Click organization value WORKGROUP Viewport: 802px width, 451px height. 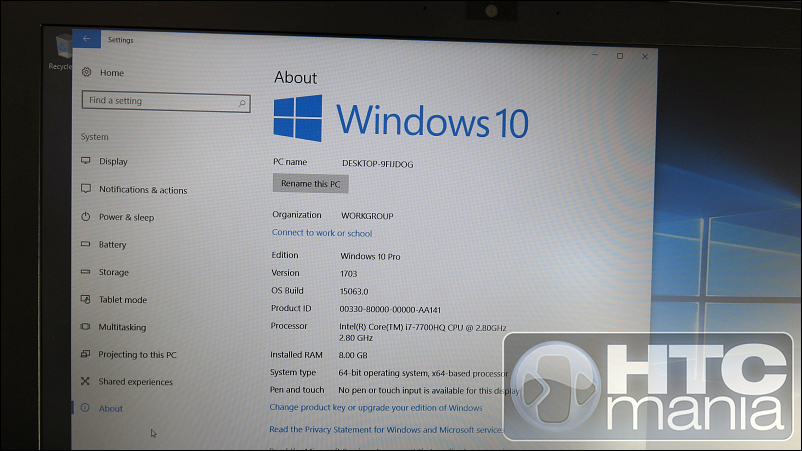coord(367,216)
